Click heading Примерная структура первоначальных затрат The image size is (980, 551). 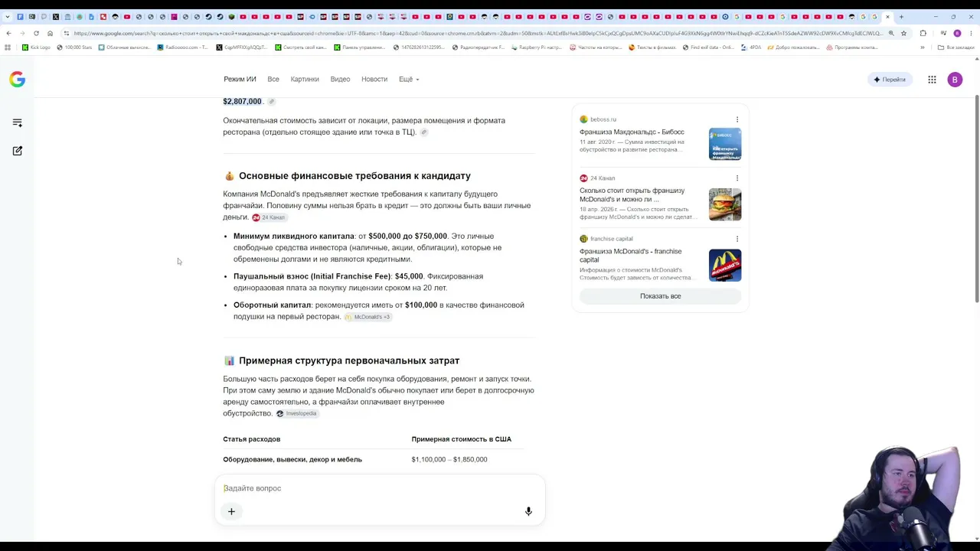[x=349, y=360]
